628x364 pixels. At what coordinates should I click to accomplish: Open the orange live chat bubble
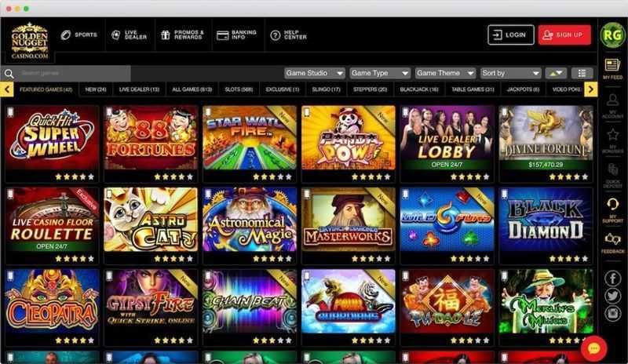pyautogui.click(x=593, y=348)
